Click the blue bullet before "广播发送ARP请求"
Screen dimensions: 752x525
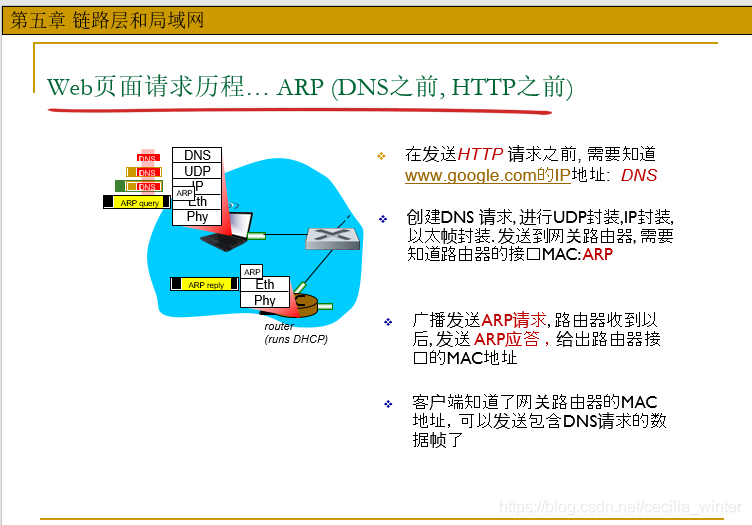(388, 322)
